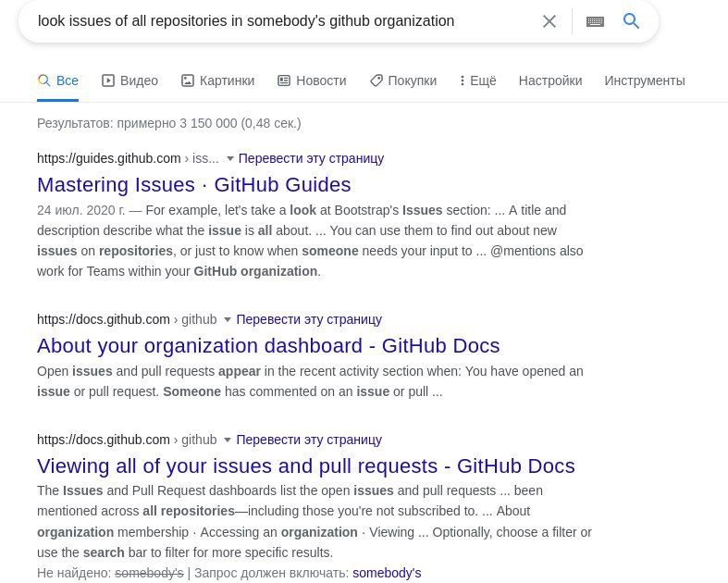Open Инструменты search tools

coord(645,81)
